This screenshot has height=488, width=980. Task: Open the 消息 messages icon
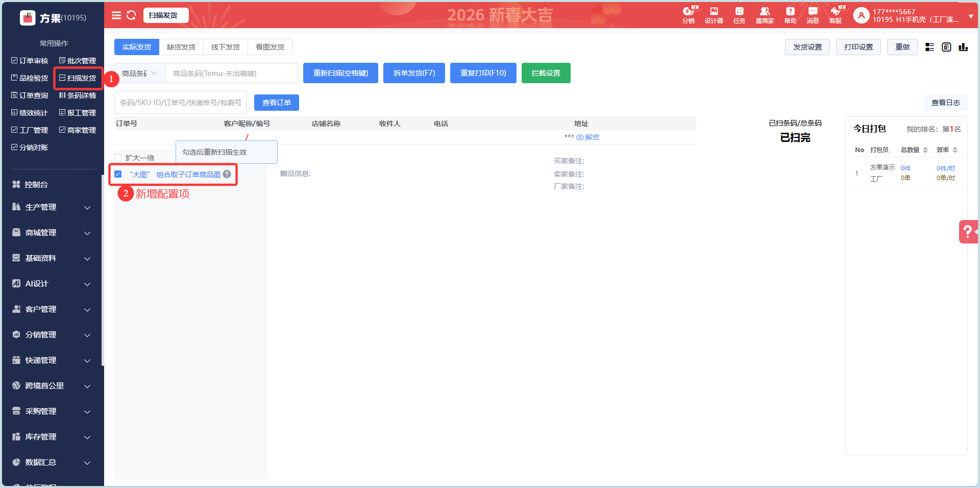(x=813, y=15)
